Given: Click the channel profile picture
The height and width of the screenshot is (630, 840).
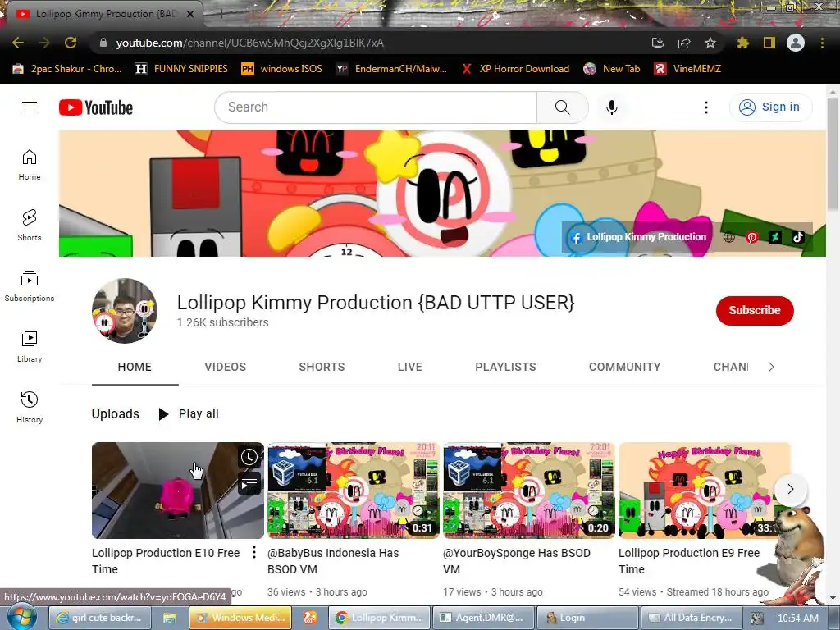Looking at the screenshot, I should pyautogui.click(x=125, y=311).
